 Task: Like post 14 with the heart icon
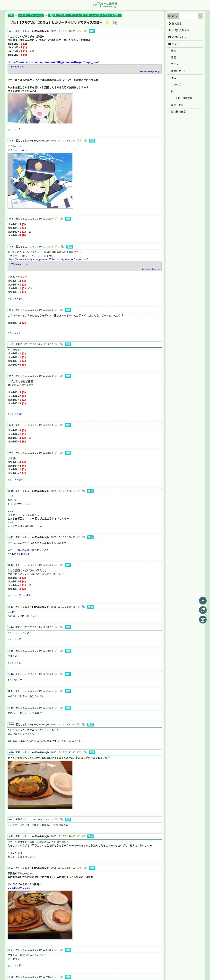[x=56, y=627]
